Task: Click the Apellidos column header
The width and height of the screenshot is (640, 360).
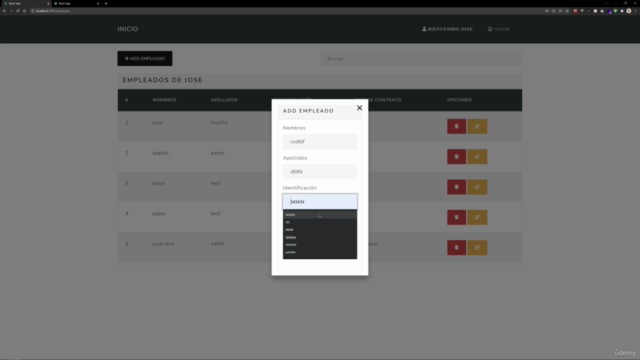Action: click(x=224, y=100)
